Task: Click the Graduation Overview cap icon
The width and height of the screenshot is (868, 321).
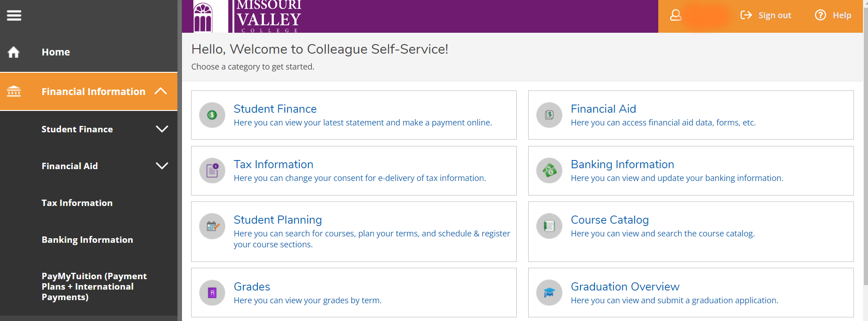Action: point(549,293)
